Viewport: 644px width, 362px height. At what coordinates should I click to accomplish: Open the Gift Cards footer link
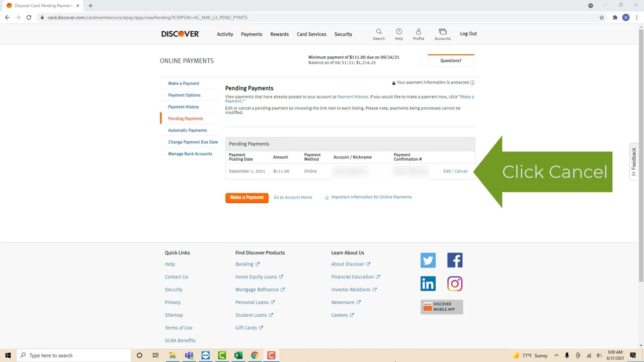tap(249, 328)
